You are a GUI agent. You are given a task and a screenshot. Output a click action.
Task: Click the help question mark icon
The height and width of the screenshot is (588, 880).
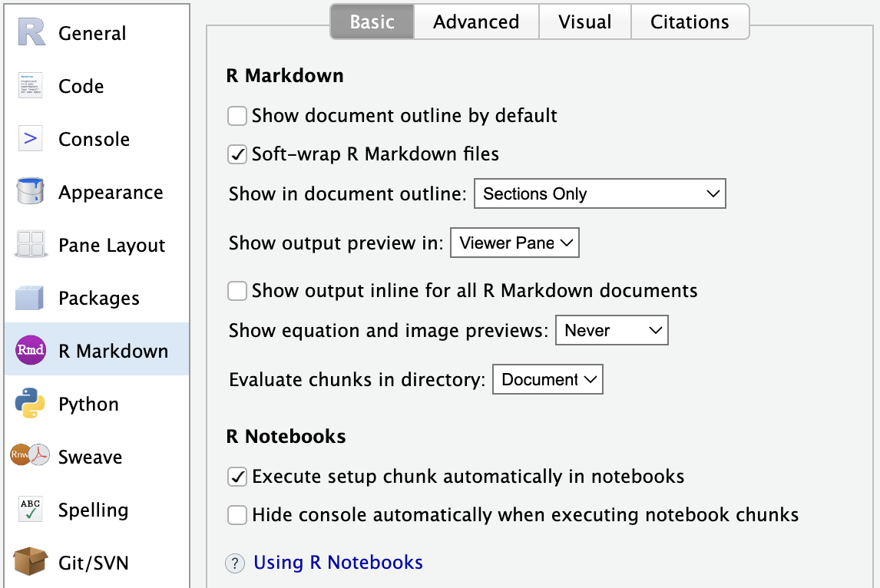click(235, 563)
